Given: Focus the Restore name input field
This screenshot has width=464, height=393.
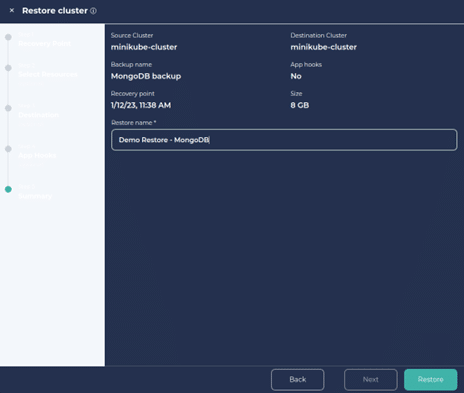Looking at the screenshot, I should (x=284, y=140).
